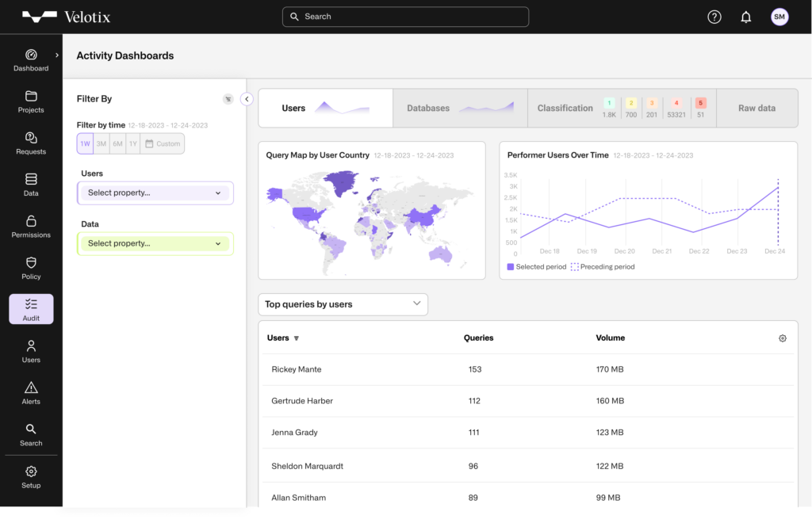The image size is (812, 519).
Task: Open the Users sidebar item
Action: pos(31,352)
